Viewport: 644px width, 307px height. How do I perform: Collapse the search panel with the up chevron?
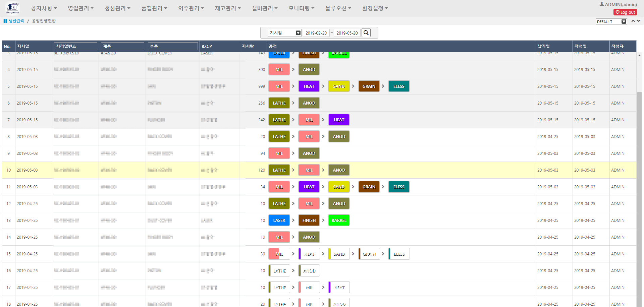633,21
